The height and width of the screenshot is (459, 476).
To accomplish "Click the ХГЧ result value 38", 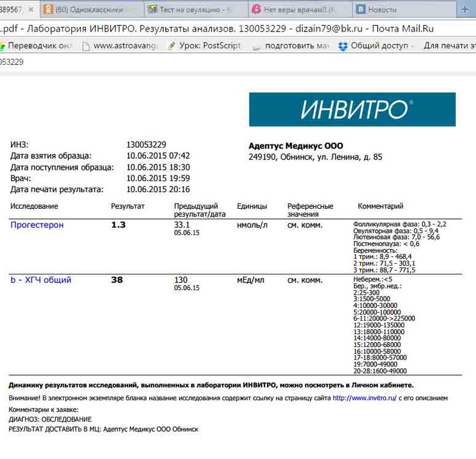I will [x=117, y=280].
